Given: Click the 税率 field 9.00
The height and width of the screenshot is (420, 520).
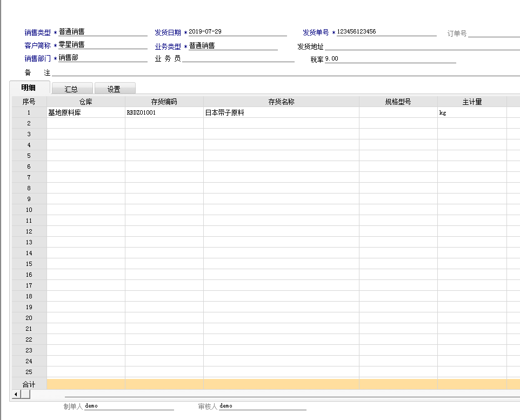Looking at the screenshot, I should (390, 59).
